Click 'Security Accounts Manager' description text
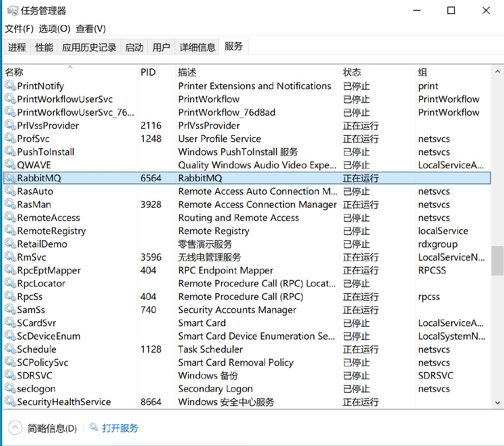 (238, 310)
